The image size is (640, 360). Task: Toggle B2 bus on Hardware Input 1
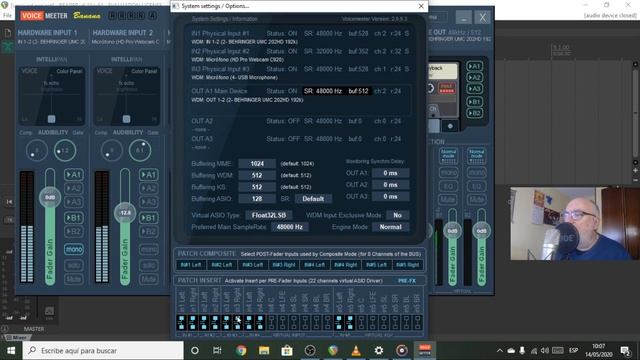pos(73,231)
